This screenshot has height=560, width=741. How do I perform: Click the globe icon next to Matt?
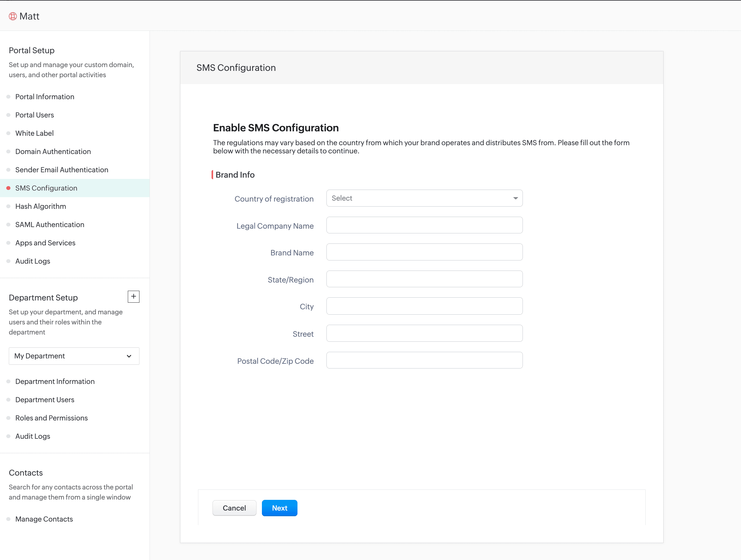(x=13, y=16)
